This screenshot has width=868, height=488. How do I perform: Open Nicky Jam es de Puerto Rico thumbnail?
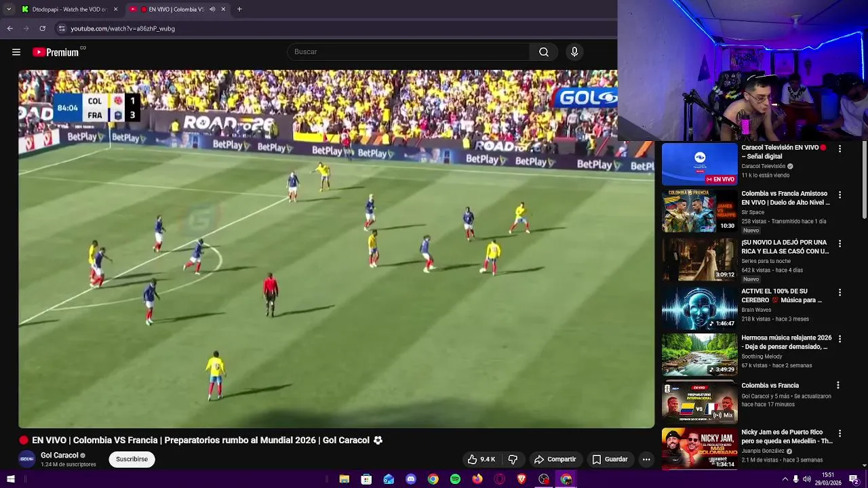click(x=699, y=449)
